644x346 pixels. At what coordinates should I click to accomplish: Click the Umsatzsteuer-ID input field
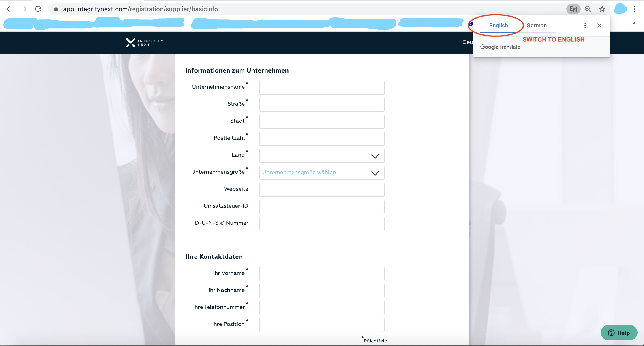point(321,207)
